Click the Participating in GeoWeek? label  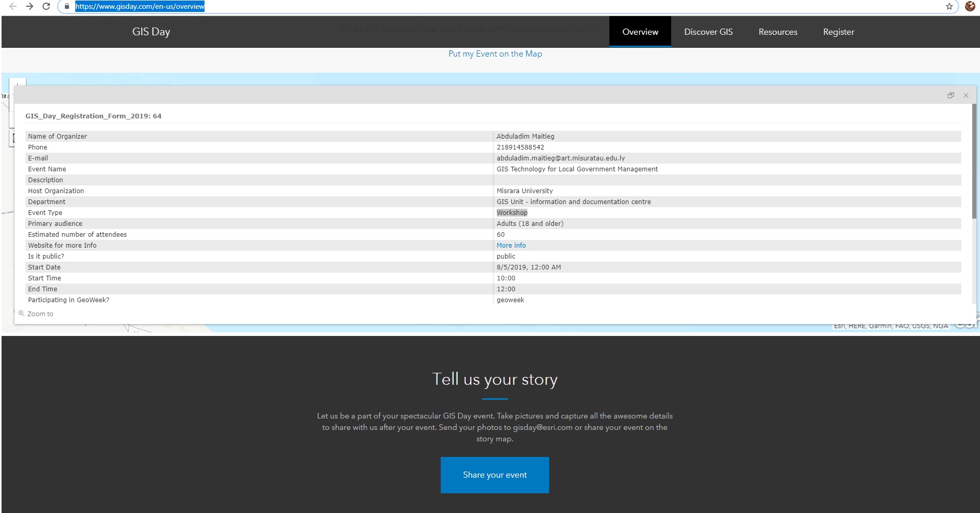click(69, 300)
